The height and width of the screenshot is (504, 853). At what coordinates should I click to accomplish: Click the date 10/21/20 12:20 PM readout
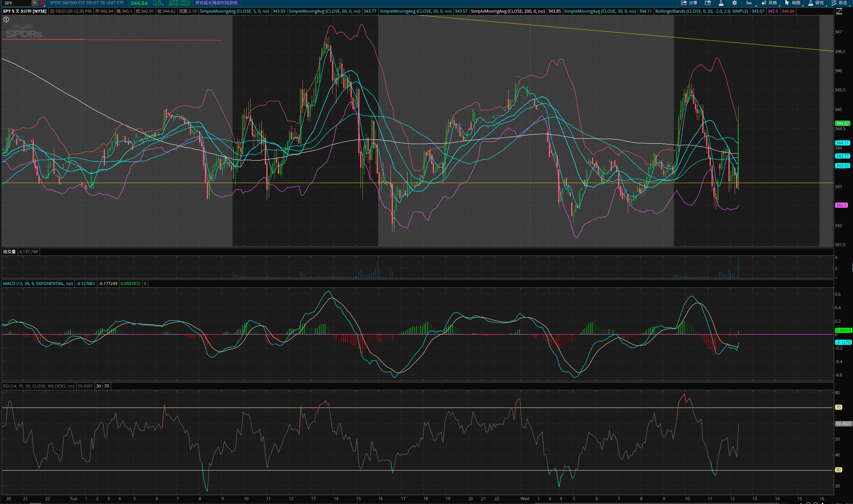pyautogui.click(x=71, y=11)
